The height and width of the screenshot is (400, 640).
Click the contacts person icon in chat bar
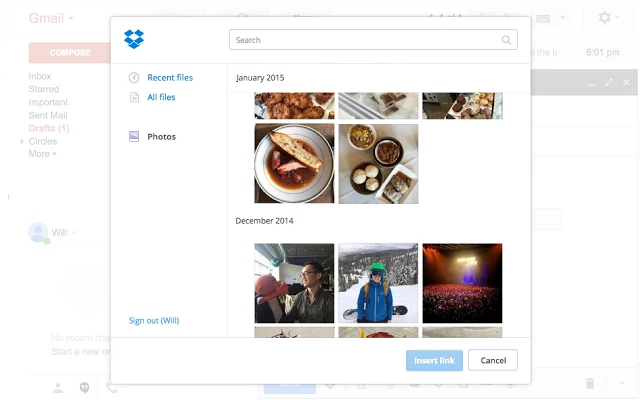pos(58,388)
